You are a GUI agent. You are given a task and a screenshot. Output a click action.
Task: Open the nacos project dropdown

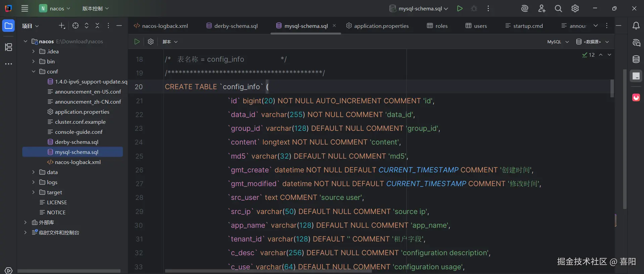click(x=55, y=8)
